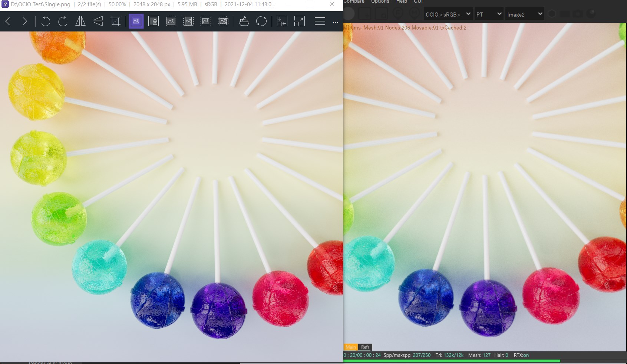Screen dimensions: 627x364
Task: Rotate image counterclockwise
Action: [46, 21]
